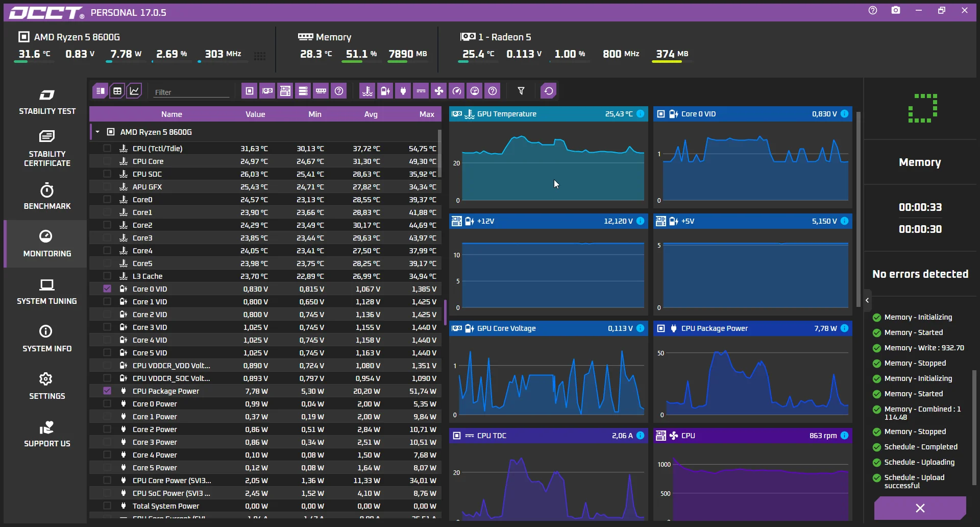The image size is (980, 527).
Task: Open info for the +12V graph
Action: [641, 221]
